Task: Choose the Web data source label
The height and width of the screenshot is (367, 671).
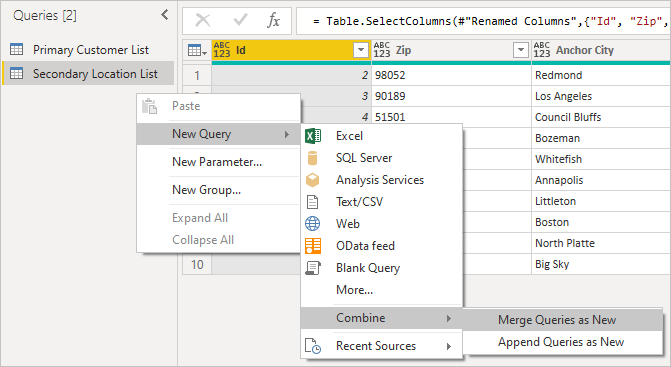Action: pos(347,224)
